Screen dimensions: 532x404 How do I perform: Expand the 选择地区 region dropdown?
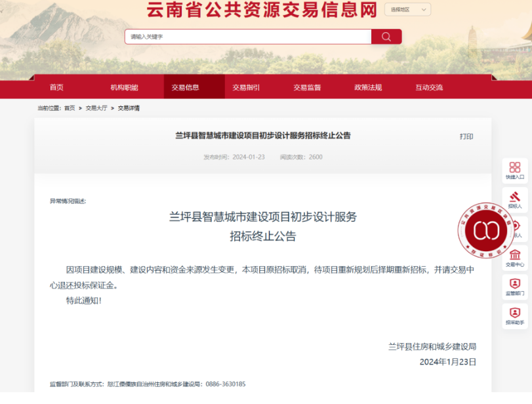pos(407,10)
